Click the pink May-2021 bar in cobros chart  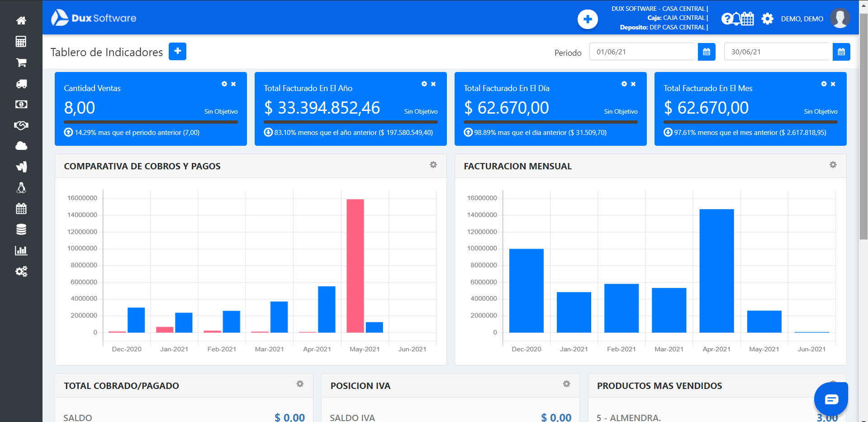(x=355, y=266)
